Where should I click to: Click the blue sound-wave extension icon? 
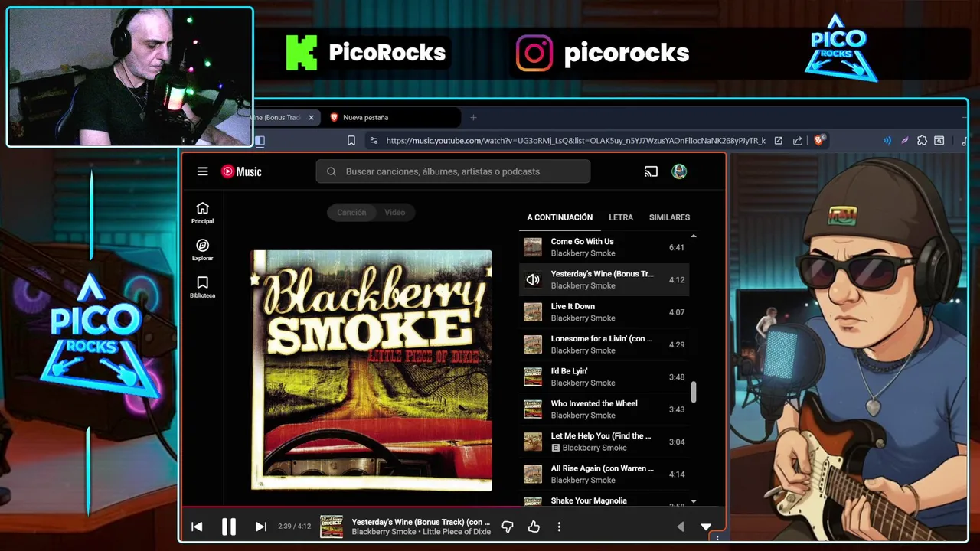(887, 140)
